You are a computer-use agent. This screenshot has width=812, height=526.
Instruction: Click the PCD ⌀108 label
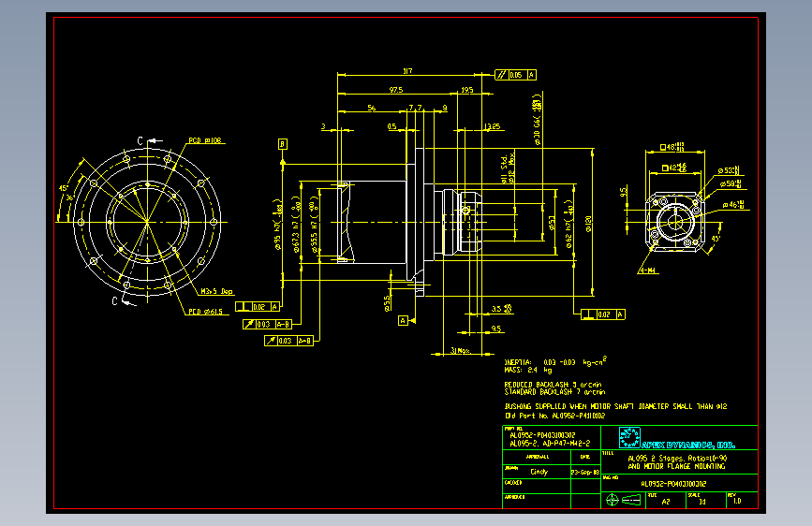coord(205,140)
